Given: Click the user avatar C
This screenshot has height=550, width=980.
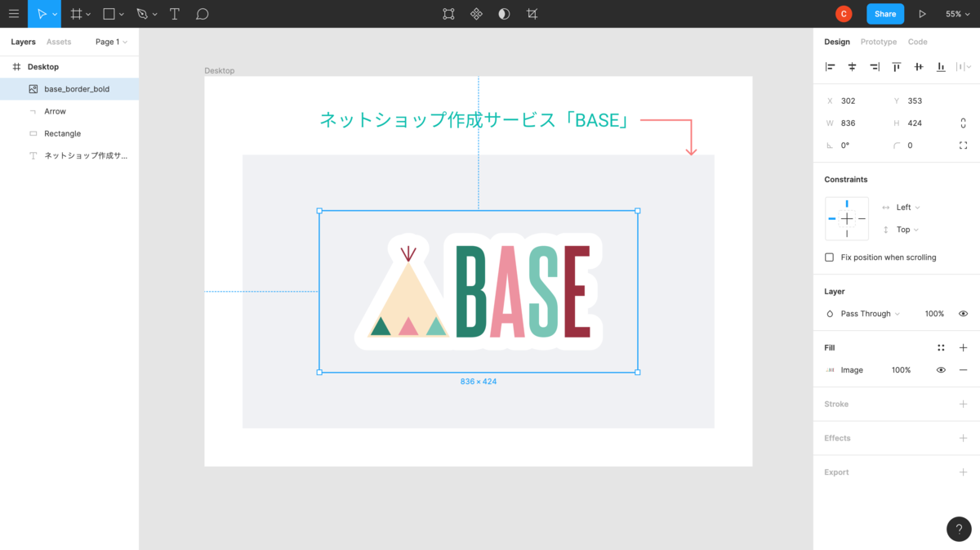Looking at the screenshot, I should 844,14.
